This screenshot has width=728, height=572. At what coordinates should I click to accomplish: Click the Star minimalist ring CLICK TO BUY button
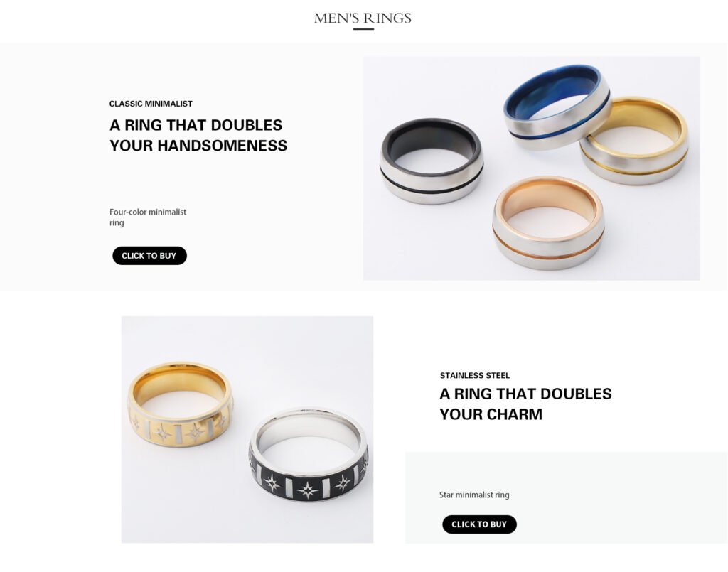tap(479, 524)
